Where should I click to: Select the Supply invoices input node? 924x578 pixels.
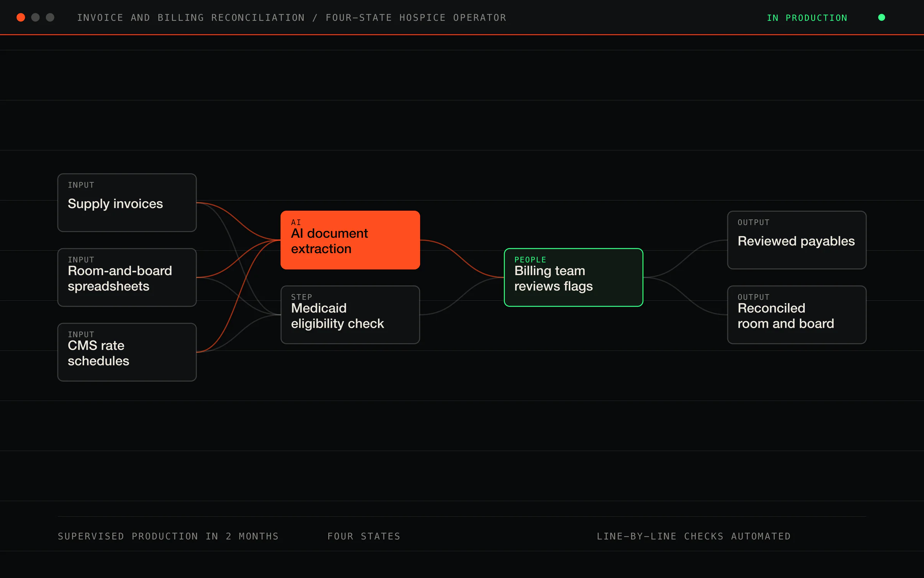coord(127,203)
